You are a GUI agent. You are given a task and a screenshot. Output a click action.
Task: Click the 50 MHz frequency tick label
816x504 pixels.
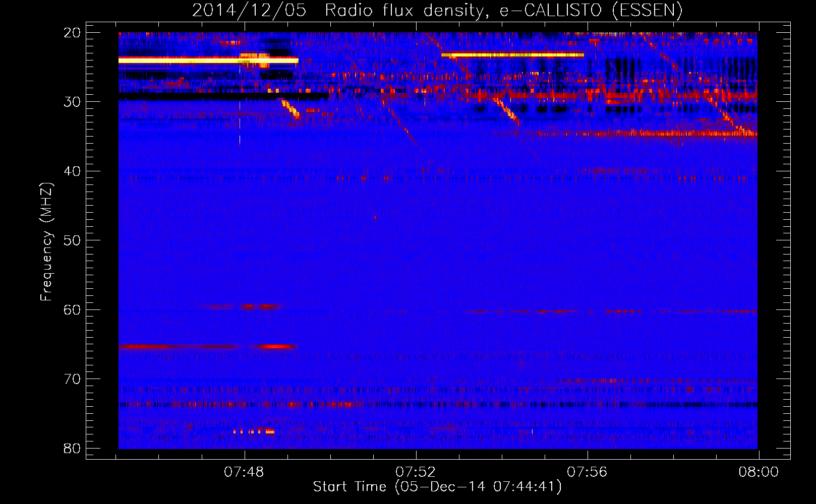coord(73,240)
